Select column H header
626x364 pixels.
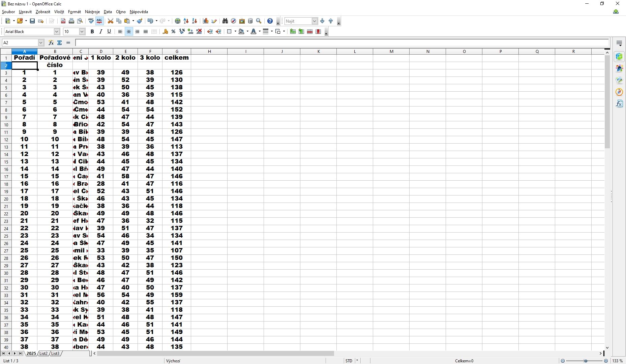pos(209,51)
